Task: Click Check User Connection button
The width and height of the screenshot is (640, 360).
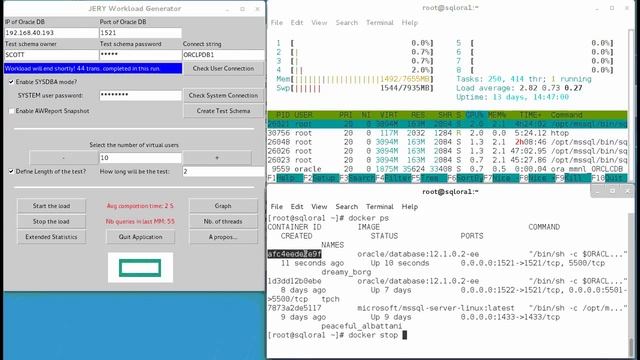Action: (223, 69)
